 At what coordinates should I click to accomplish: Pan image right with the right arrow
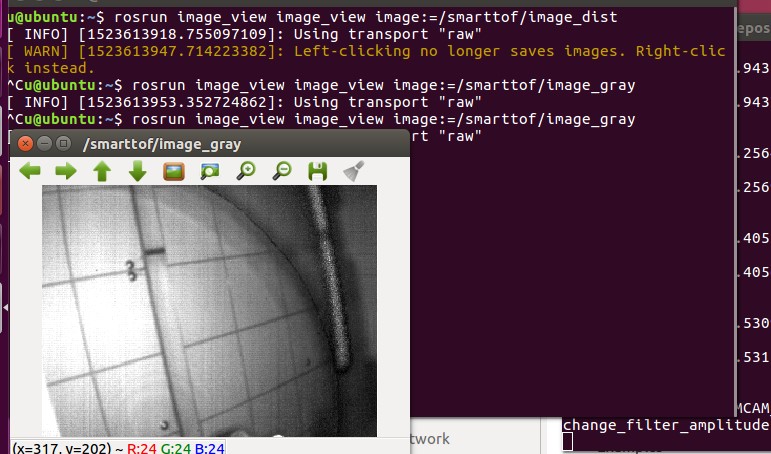(x=66, y=172)
